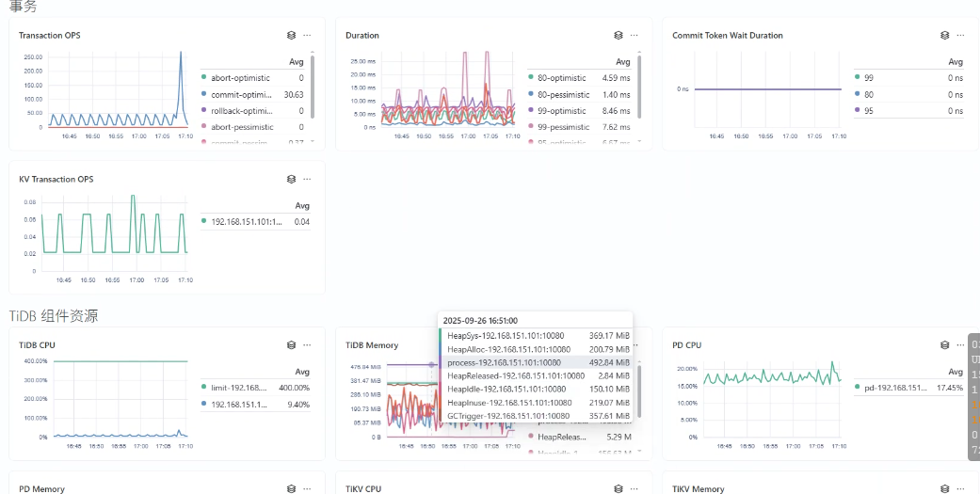The width and height of the screenshot is (980, 494).
Task: Open the three-dot menu on KV Transaction OPS
Action: coord(307,179)
